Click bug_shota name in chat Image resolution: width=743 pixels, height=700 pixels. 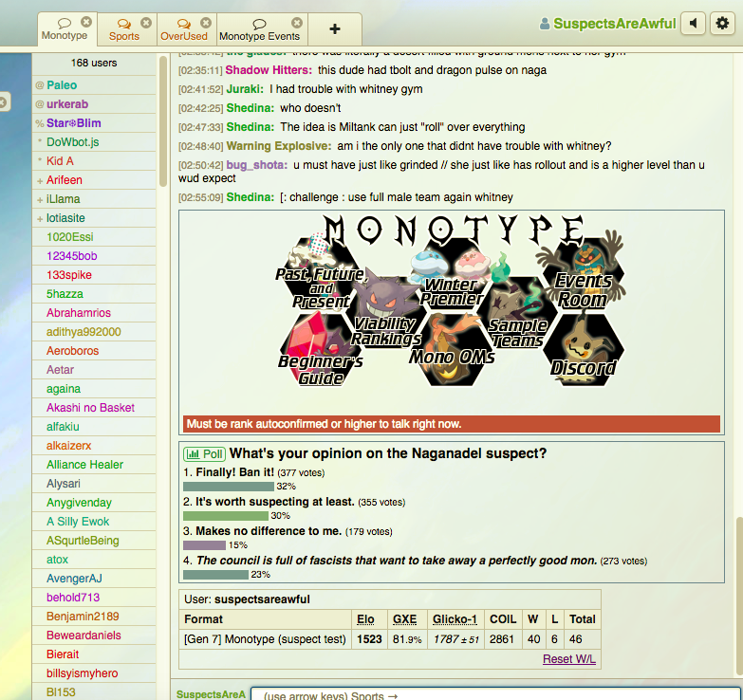(257, 165)
